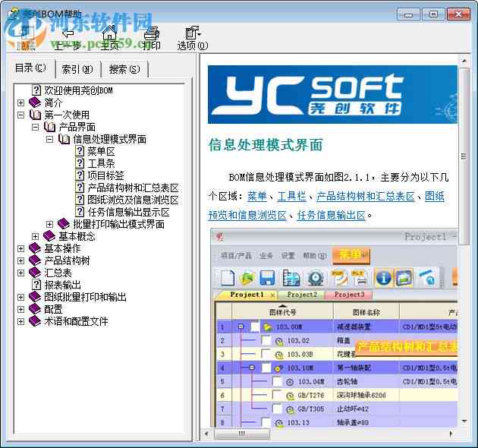The height and width of the screenshot is (448, 478).
Task: Switch to the 搜索 tab
Action: pyautogui.click(x=124, y=69)
